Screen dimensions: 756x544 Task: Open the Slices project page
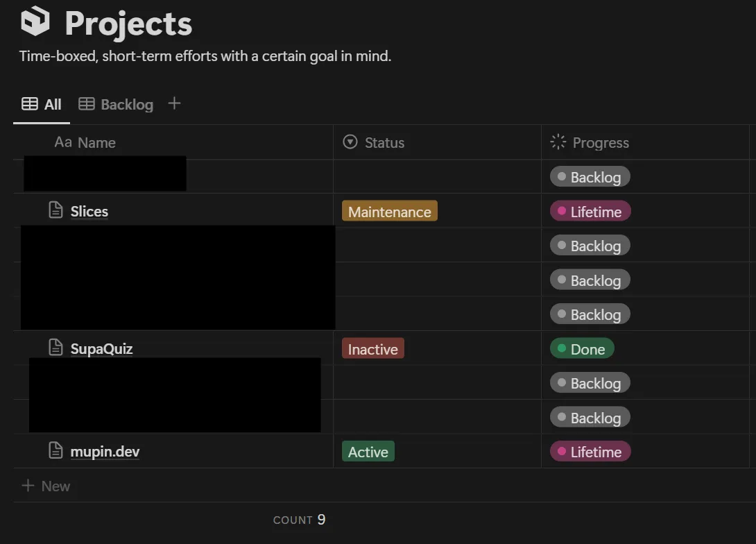89,212
